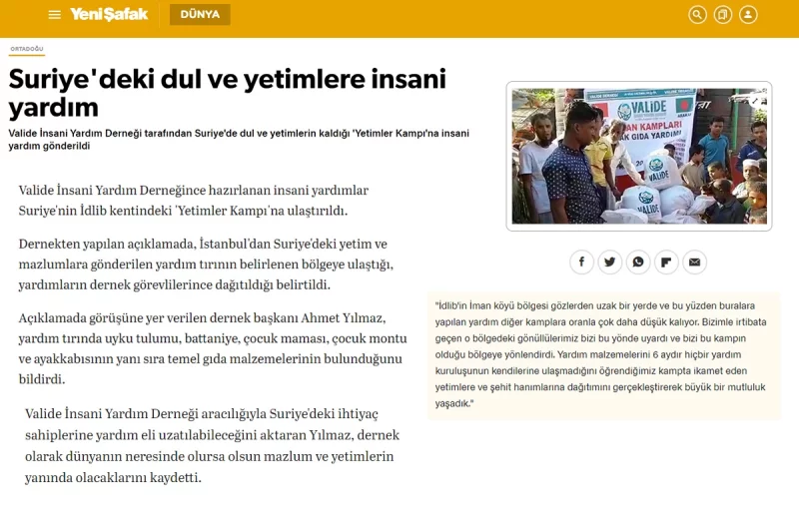Select the DÜNYA section tab
This screenshot has width=799, height=532.
200,15
